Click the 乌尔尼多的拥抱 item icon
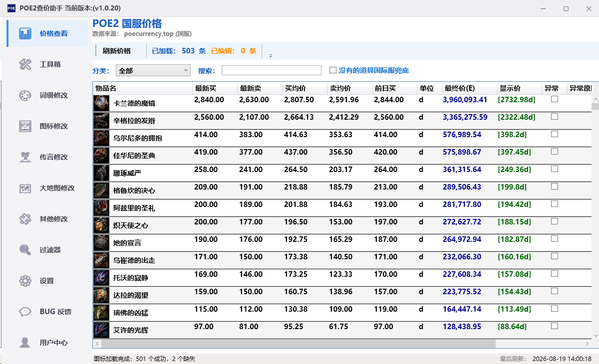Screen dimensions: 599x364 click(x=101, y=138)
